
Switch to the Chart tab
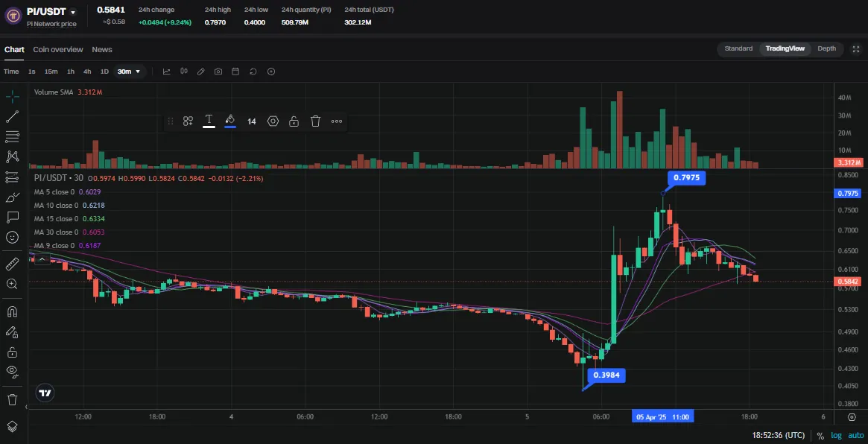[x=14, y=49]
